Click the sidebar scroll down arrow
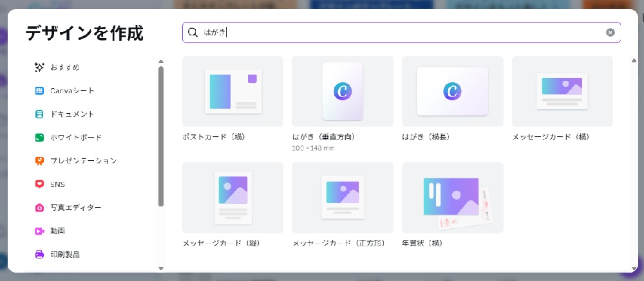Screen dimensions: 644x281 pyautogui.click(x=161, y=267)
